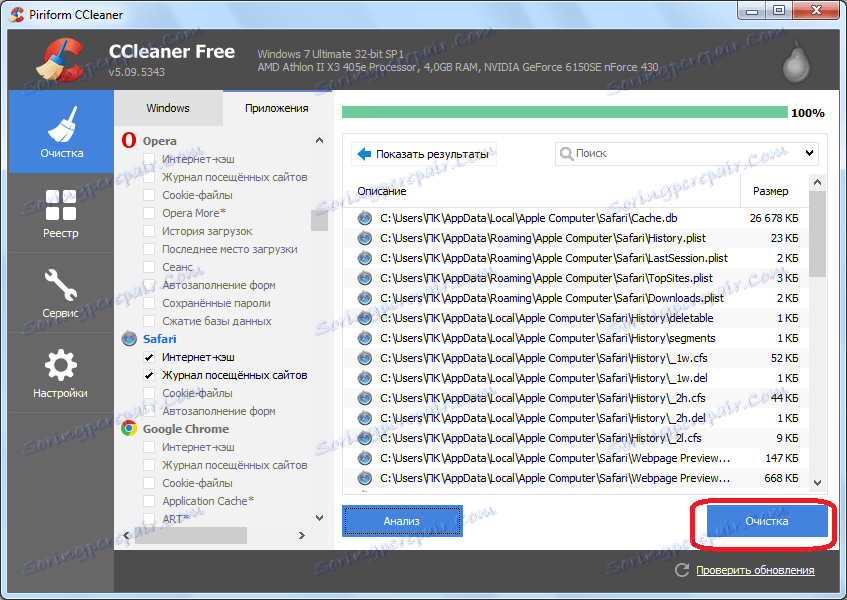This screenshot has width=847, height=600.
Task: Click Safari icon on _1w.cfs row
Action: click(x=365, y=358)
